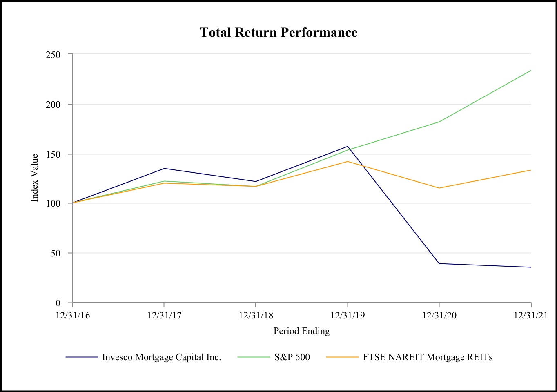Click the 12/31/17 x-axis tick label
Viewport: 557px width, 392px height.
coord(164,316)
